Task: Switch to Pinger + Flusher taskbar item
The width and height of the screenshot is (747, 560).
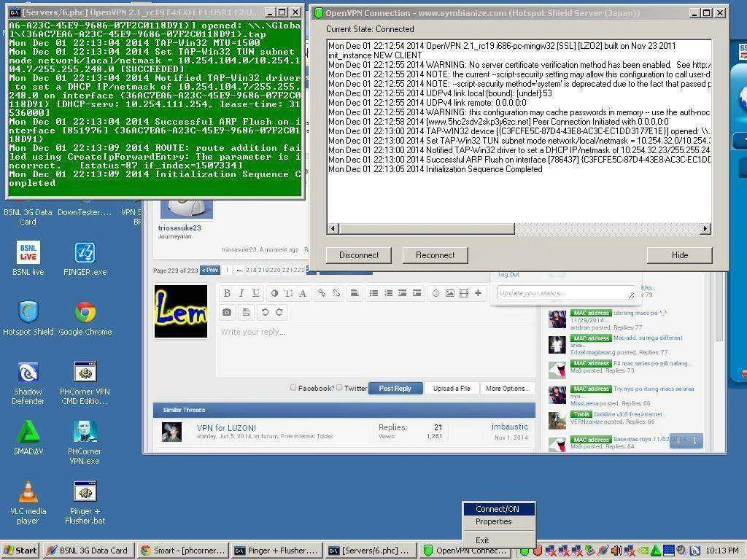Action: (x=276, y=551)
